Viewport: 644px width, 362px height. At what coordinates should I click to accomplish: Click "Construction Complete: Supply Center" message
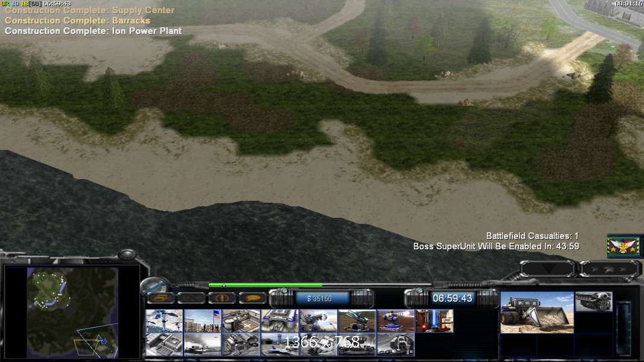[x=89, y=10]
